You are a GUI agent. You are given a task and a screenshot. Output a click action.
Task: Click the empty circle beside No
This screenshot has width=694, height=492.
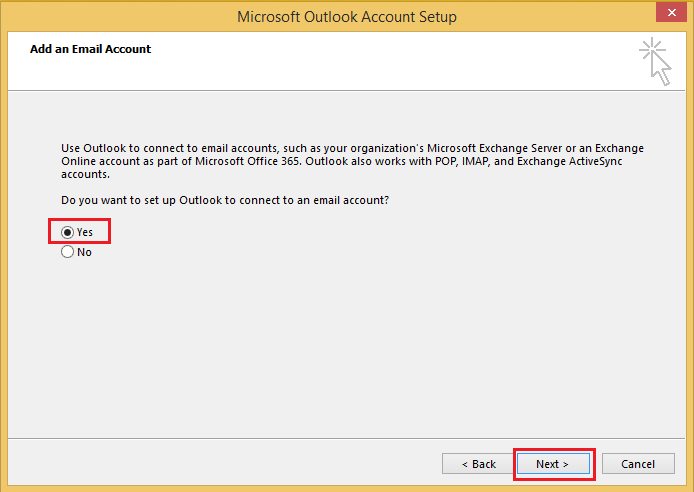(67, 252)
